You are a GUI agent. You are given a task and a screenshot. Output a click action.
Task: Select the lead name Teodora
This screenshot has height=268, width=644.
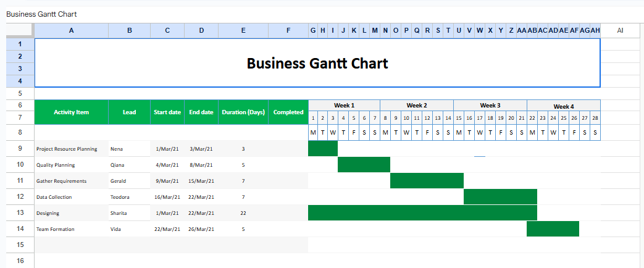[x=121, y=197]
